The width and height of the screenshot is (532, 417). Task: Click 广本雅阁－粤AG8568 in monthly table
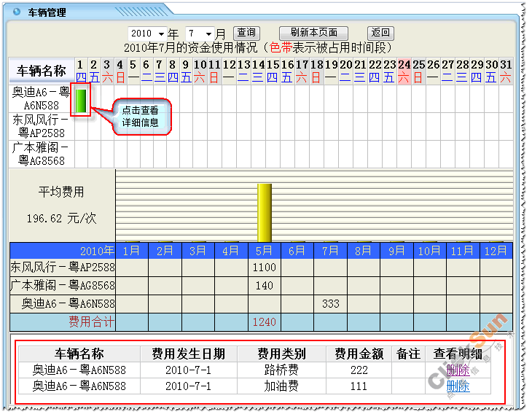63,285
